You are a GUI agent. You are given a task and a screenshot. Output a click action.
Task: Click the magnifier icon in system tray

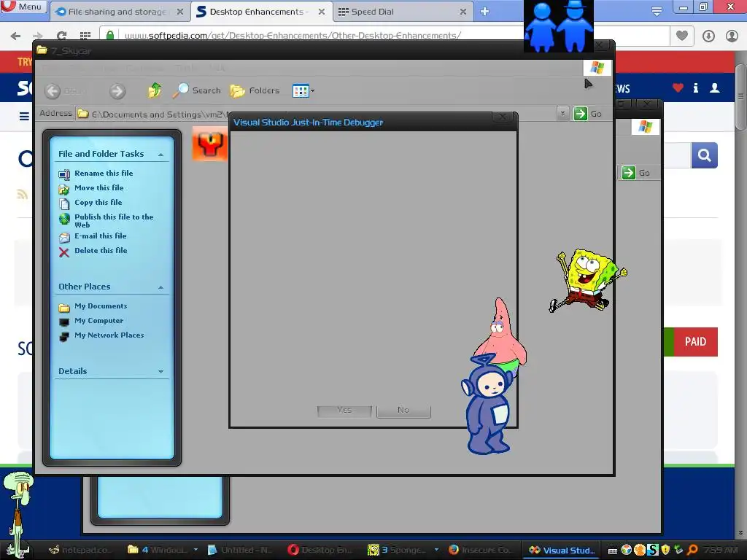pyautogui.click(x=693, y=550)
